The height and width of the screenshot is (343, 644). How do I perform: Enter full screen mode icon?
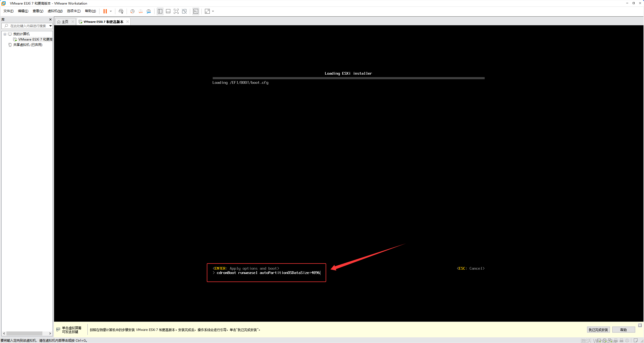(x=176, y=11)
